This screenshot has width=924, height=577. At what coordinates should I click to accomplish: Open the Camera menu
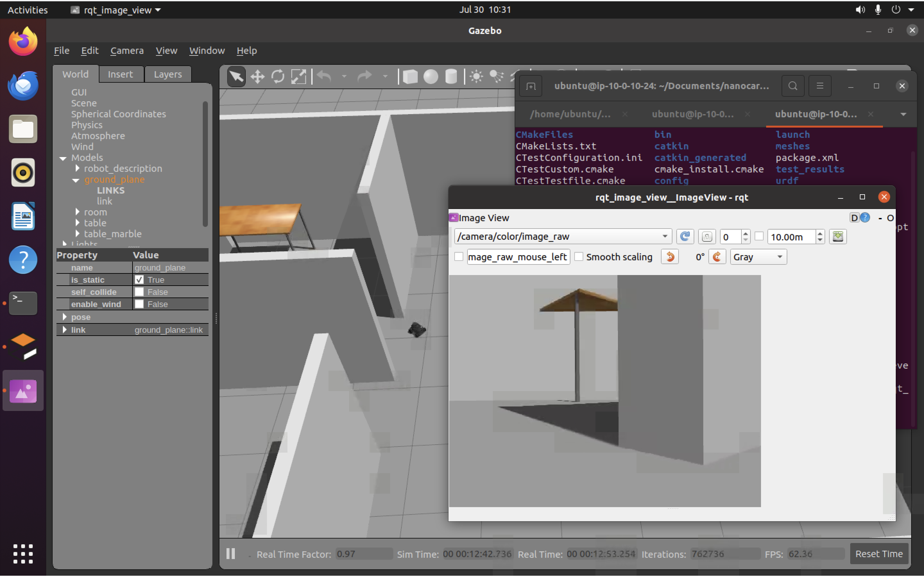pos(127,51)
